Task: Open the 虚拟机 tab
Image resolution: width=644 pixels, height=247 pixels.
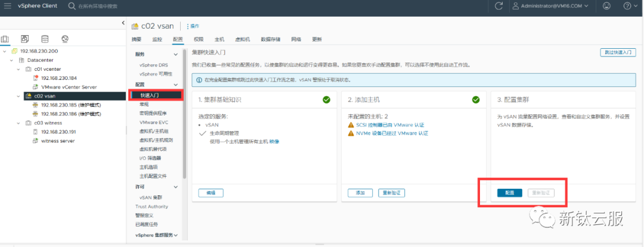Action: coord(242,39)
